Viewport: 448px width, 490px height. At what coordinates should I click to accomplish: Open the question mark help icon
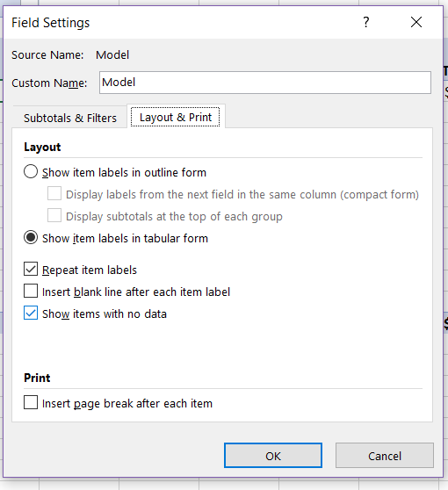click(x=365, y=22)
